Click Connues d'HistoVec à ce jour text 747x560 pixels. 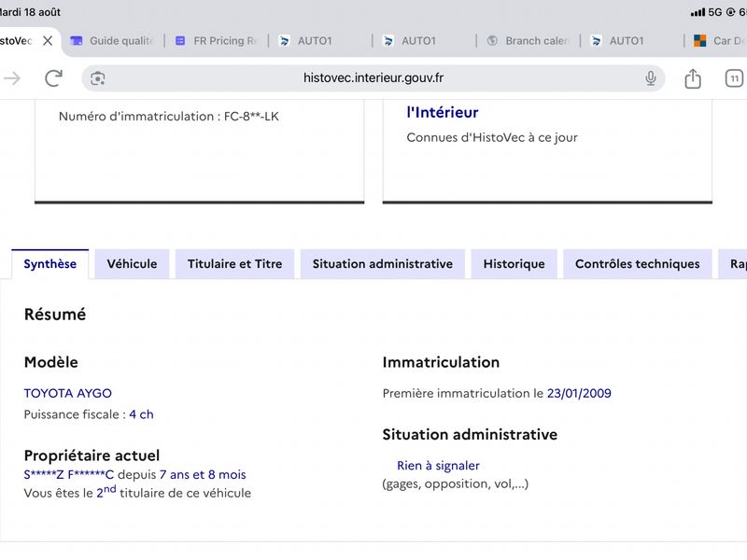point(492,137)
